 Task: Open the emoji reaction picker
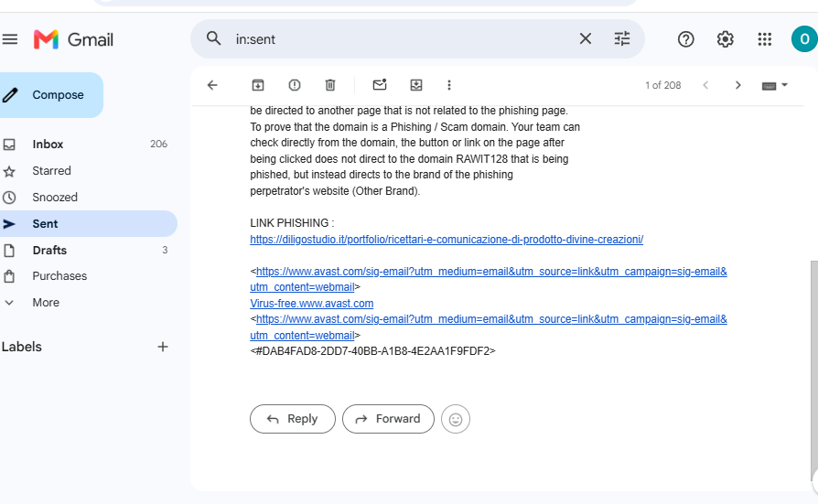(456, 419)
